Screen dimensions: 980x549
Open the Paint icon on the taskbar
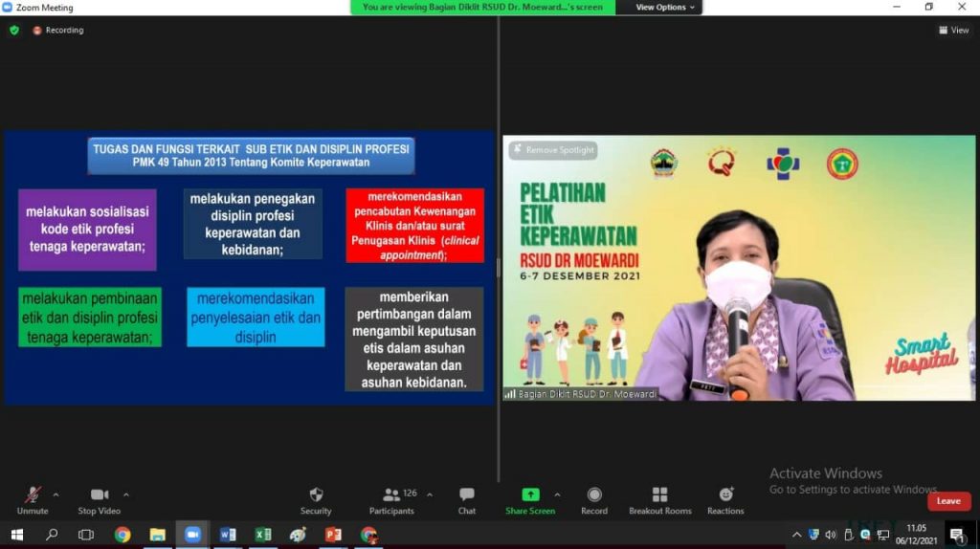[x=299, y=535]
